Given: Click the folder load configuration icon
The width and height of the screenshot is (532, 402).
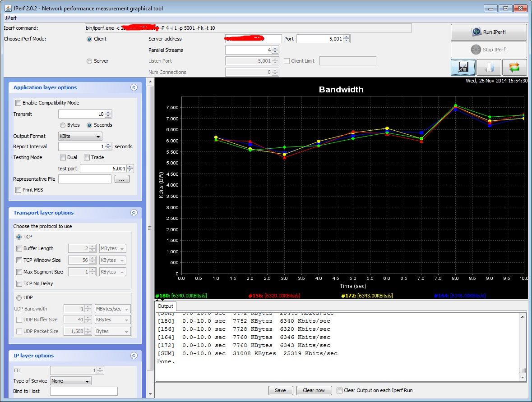Looking at the screenshot, I should (489, 67).
